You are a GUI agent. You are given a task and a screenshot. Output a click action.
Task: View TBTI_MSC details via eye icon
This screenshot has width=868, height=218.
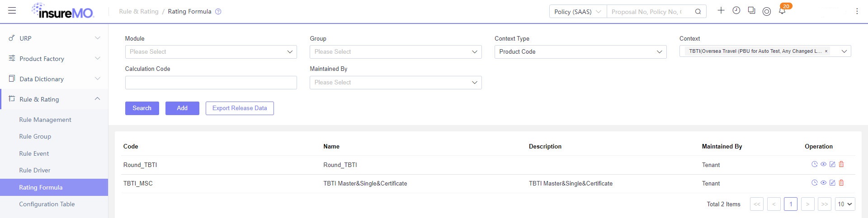click(823, 183)
